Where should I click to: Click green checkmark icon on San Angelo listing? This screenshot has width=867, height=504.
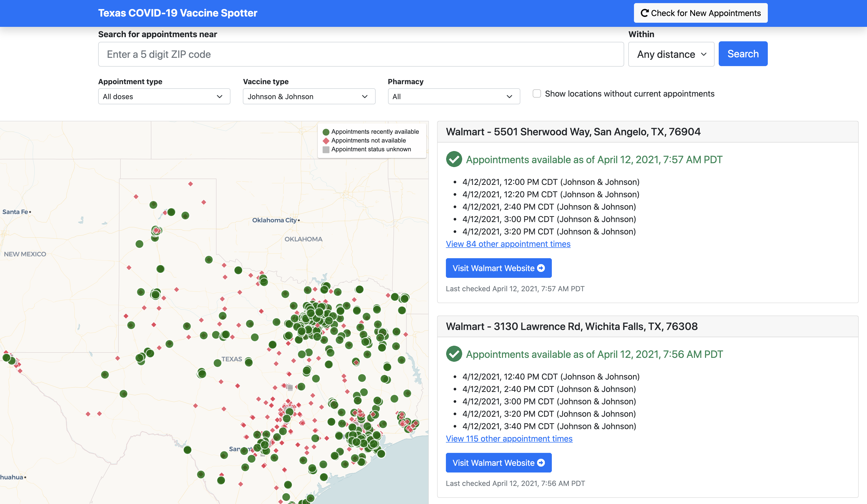pos(454,160)
